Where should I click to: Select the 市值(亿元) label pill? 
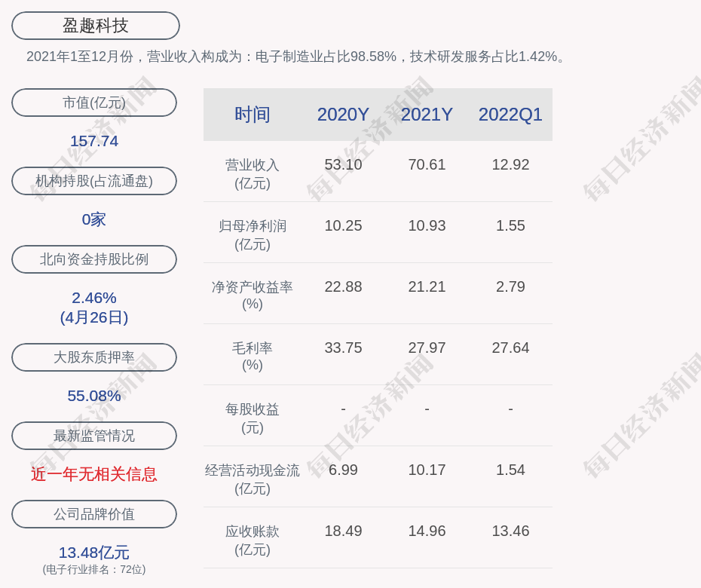[x=94, y=103]
